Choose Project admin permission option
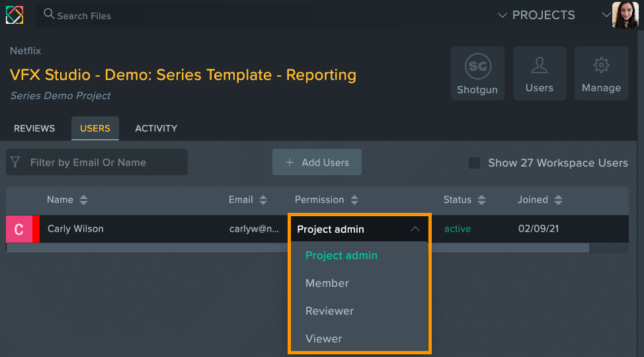The width and height of the screenshot is (644, 357). pyautogui.click(x=341, y=256)
